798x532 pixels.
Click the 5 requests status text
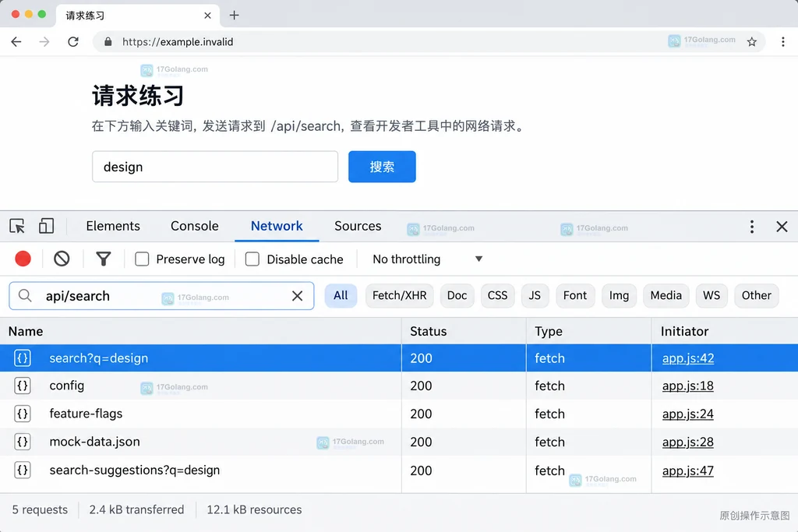click(40, 509)
